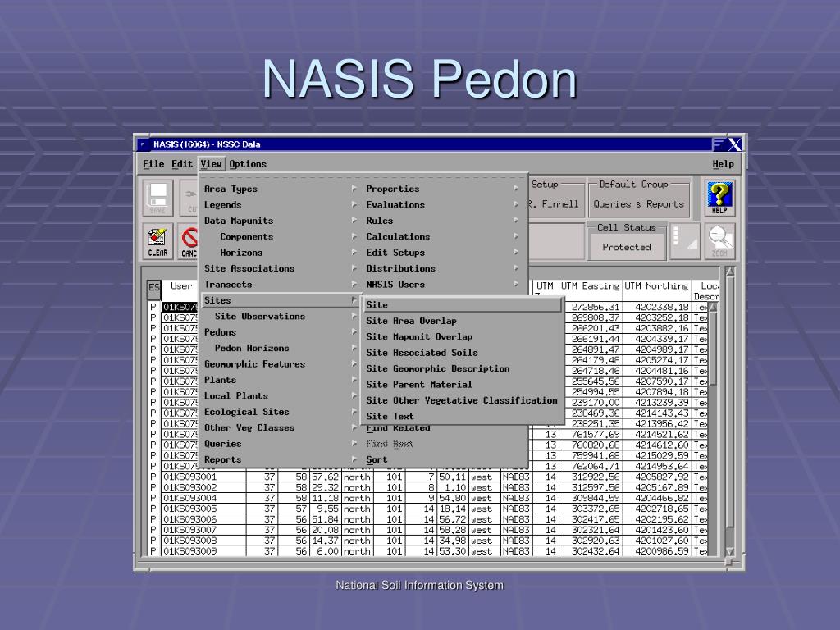Click UTM Easting cell 312922.56
The image size is (840, 630).
591,477
